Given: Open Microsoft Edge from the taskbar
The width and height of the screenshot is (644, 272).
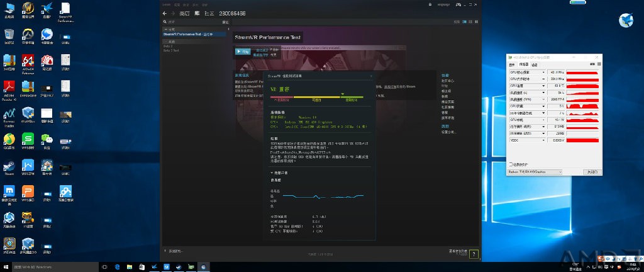Looking at the screenshot, I should coord(117,267).
